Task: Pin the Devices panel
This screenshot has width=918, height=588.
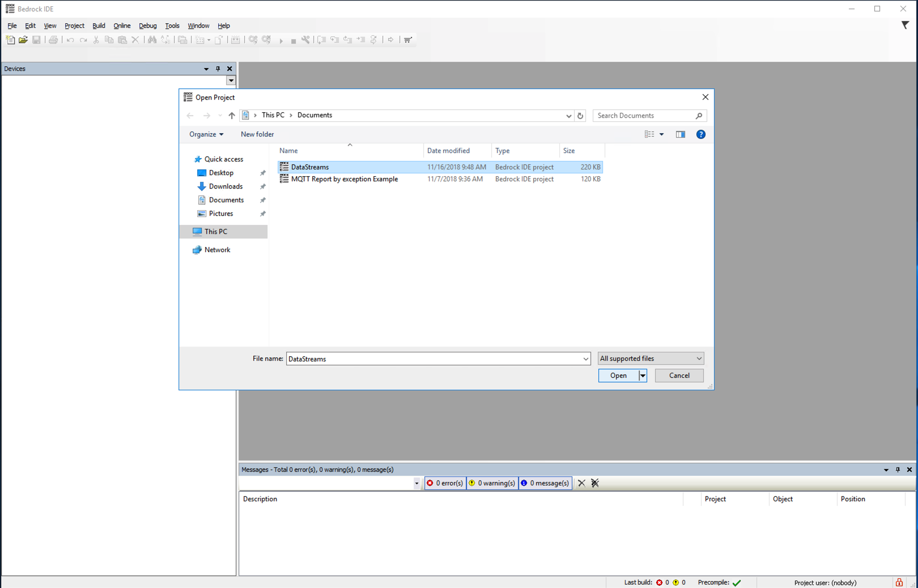Action: click(218, 69)
